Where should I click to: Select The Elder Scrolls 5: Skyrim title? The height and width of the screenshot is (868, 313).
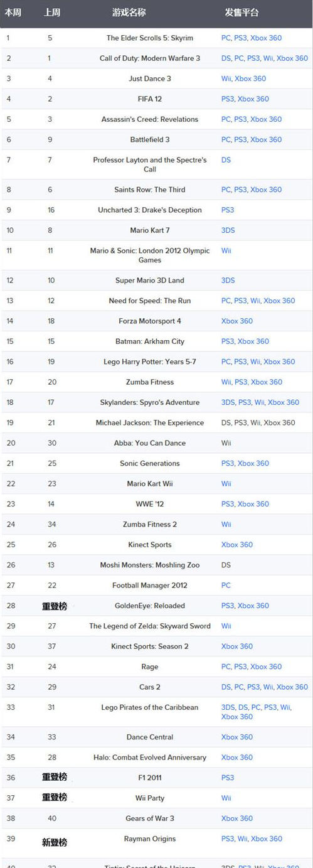tap(150, 38)
